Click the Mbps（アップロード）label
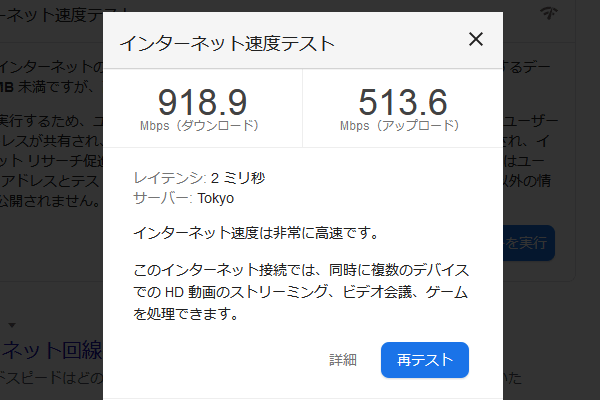 [x=400, y=126]
